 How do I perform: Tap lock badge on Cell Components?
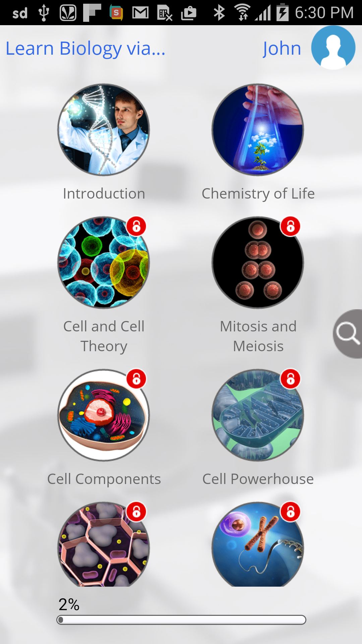click(x=136, y=379)
